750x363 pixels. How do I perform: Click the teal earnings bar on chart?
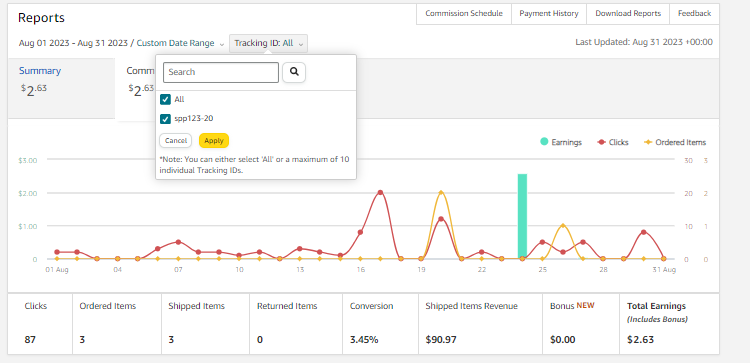[522, 216]
